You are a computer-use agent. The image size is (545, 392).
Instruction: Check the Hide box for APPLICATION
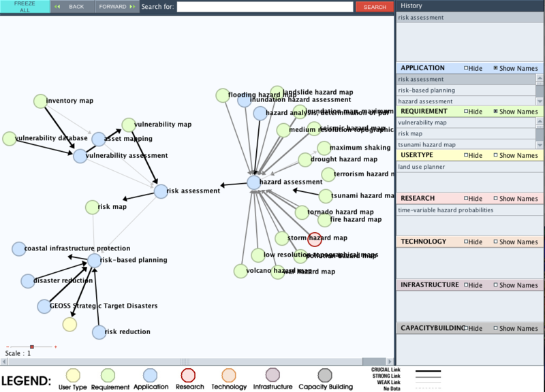click(x=466, y=69)
